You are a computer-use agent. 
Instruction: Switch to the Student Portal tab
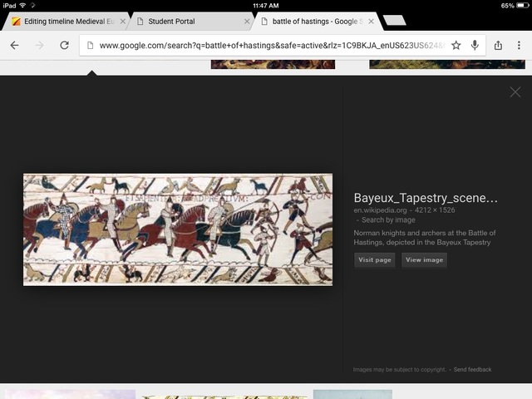pos(190,22)
